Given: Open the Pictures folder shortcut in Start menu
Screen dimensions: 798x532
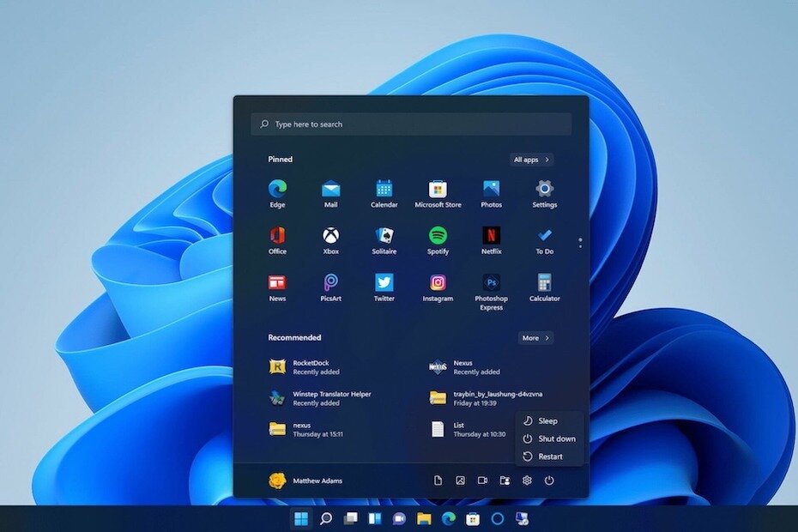Looking at the screenshot, I should [x=459, y=481].
